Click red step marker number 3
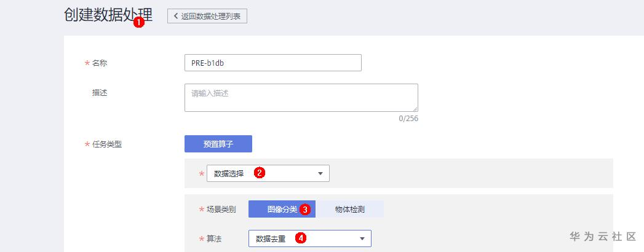 tap(304, 209)
